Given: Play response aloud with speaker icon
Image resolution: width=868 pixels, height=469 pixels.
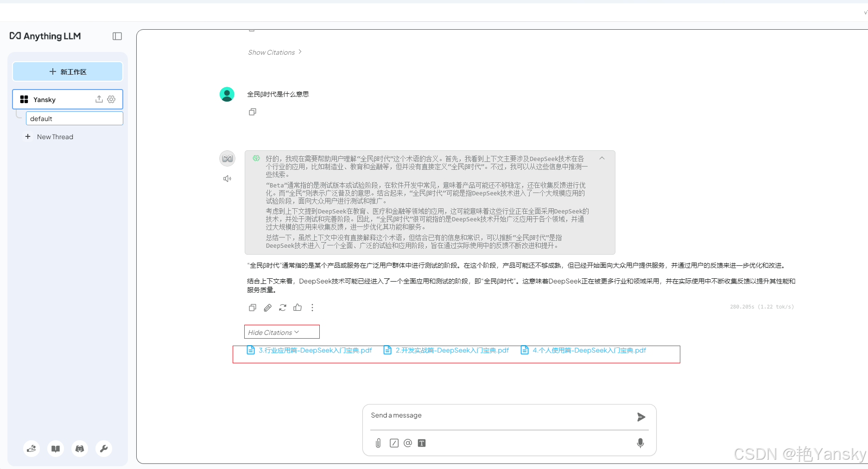Looking at the screenshot, I should (x=227, y=179).
